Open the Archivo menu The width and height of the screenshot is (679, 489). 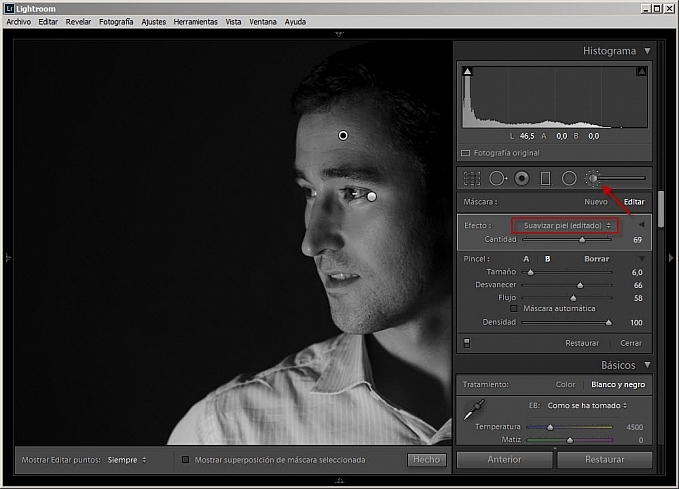tap(19, 22)
